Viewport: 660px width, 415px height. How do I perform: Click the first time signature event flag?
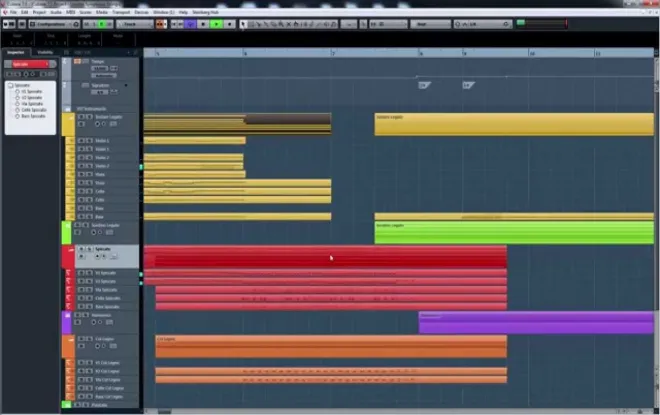click(424, 85)
